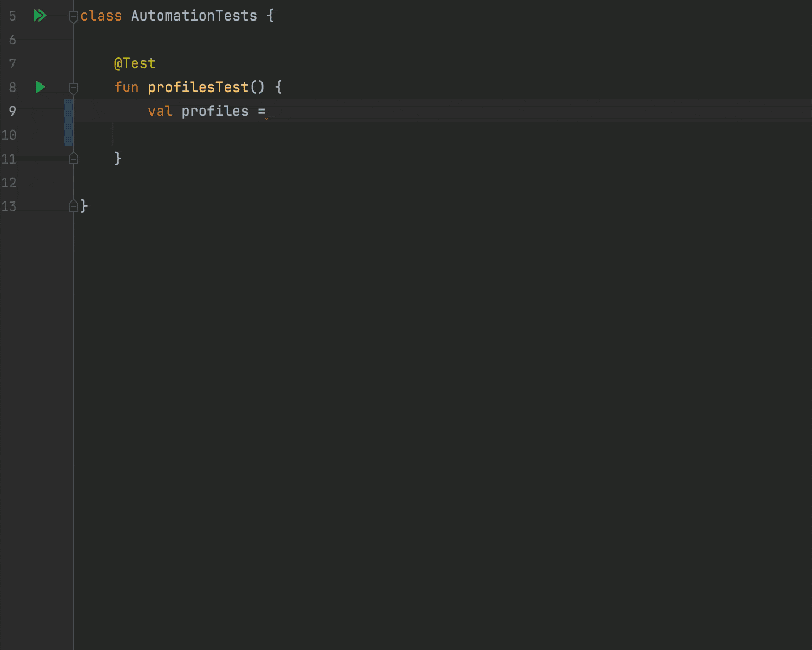Click the class keyword on line 5

101,16
